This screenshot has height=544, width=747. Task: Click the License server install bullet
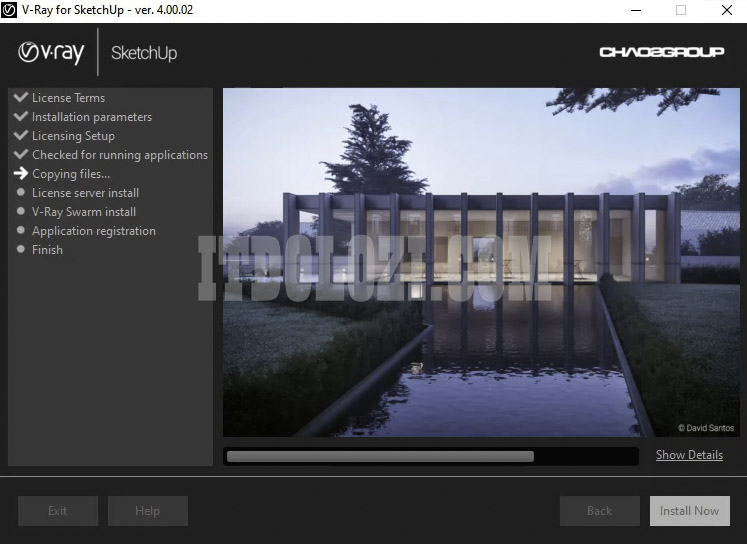point(20,193)
